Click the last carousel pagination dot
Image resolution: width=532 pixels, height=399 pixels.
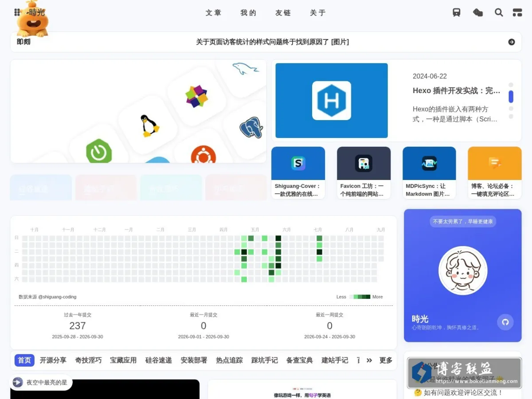pos(511,117)
